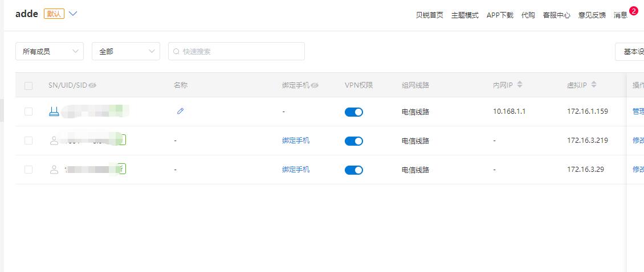Check the checkbox for 172.16.3.29 row

click(28, 170)
